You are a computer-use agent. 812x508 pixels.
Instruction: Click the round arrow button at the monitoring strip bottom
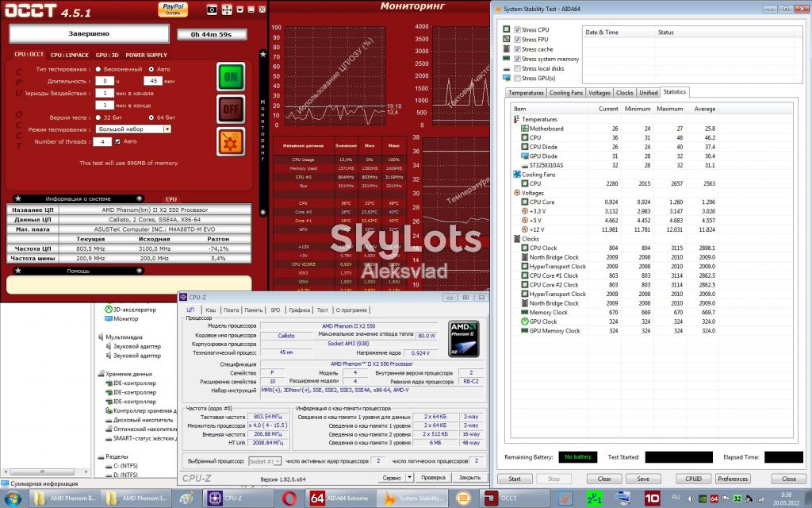click(263, 212)
